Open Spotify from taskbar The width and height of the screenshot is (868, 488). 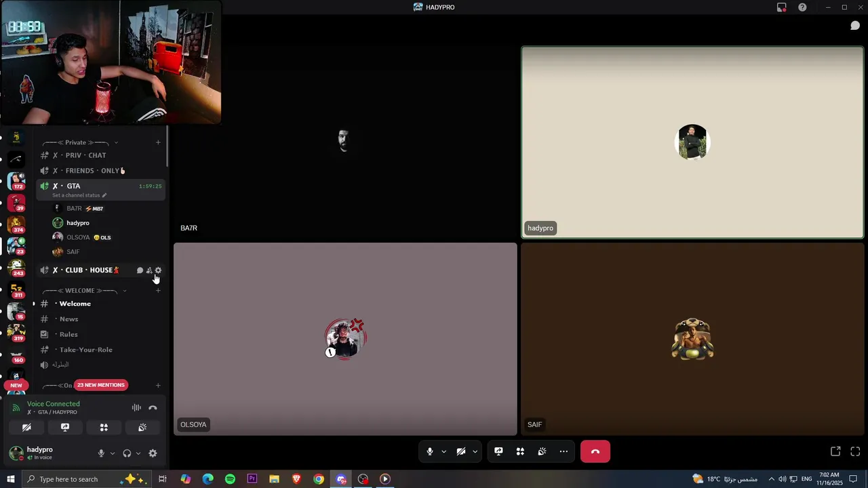230,479
